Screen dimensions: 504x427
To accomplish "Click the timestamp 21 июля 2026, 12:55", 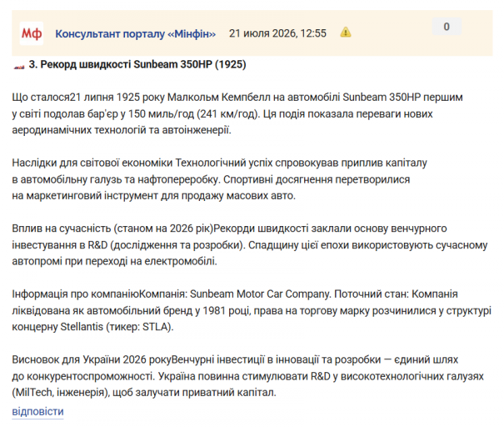I will tap(277, 33).
